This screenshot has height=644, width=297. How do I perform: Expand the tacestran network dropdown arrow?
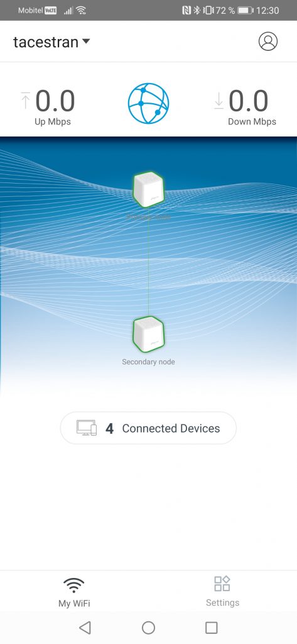(86, 41)
